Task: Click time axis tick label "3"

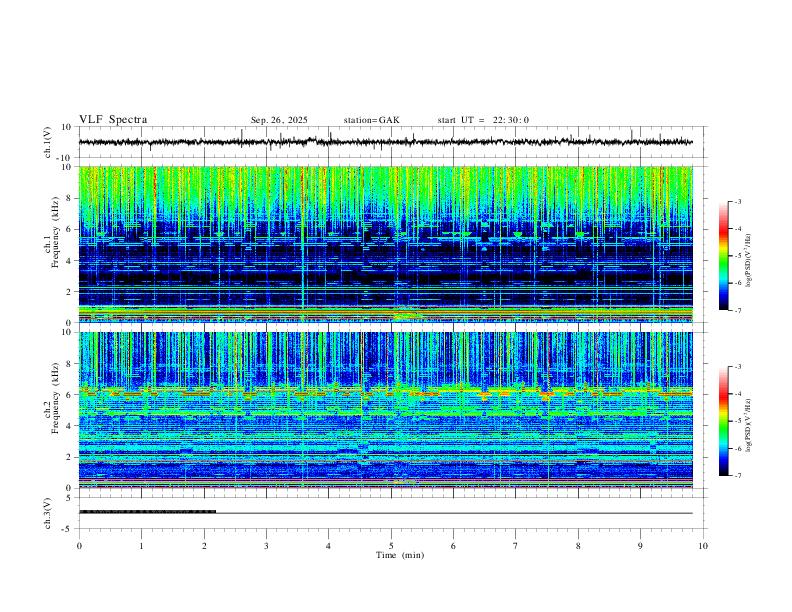Action: (266, 546)
